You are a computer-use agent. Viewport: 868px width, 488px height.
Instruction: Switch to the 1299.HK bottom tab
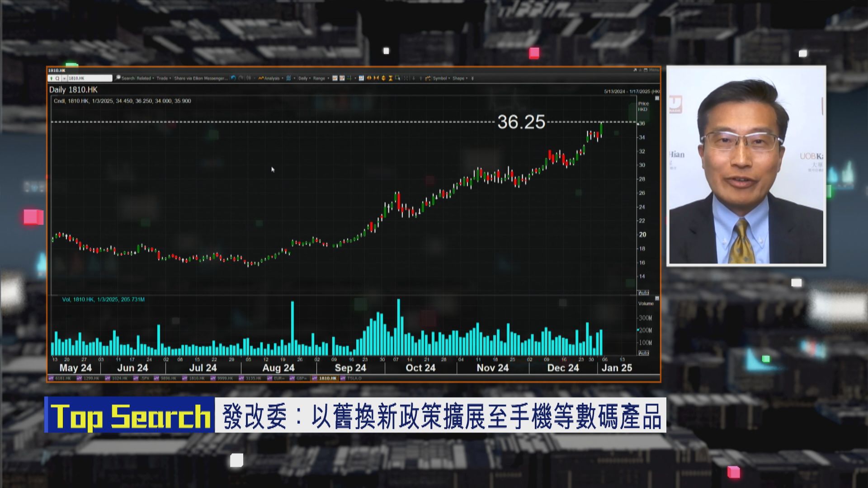[x=88, y=378]
